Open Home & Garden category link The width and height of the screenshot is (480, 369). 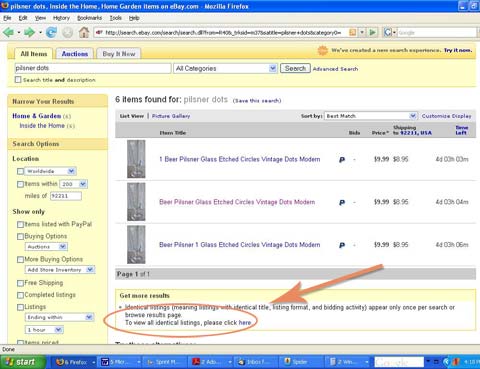click(37, 116)
